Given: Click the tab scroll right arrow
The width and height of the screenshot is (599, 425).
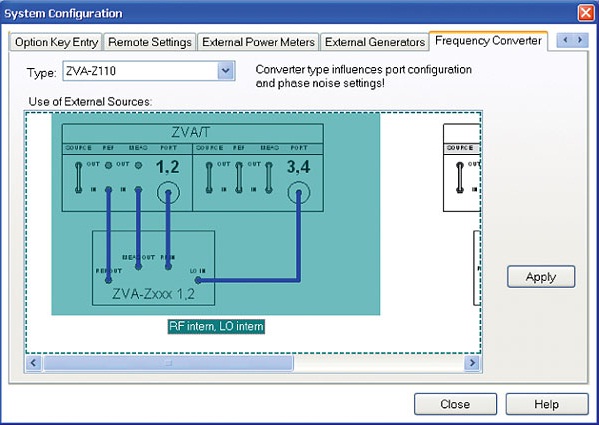Looking at the screenshot, I should 580,40.
